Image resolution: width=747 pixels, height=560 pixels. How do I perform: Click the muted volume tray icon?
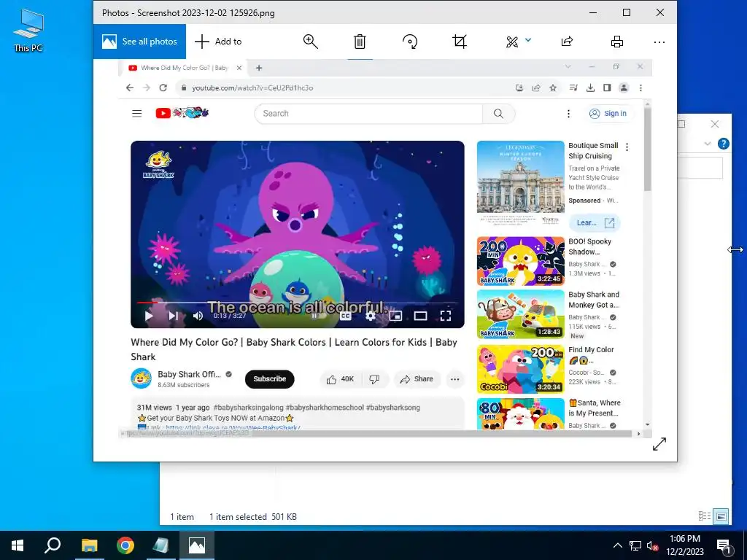coord(653,545)
